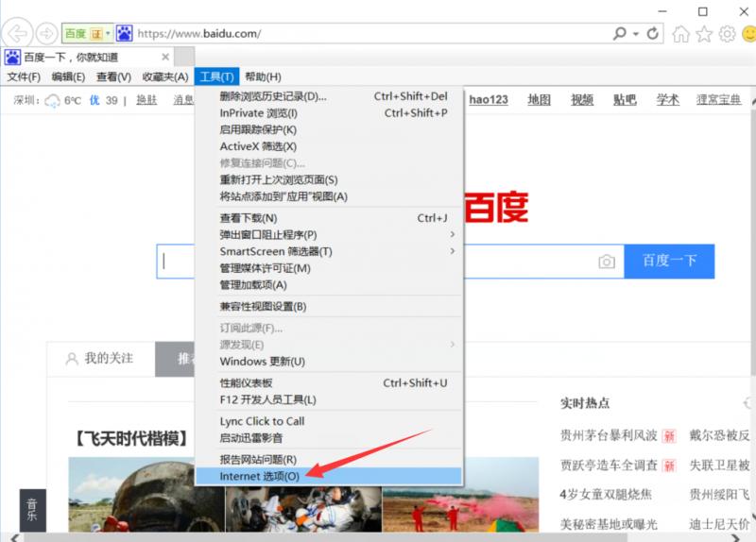Click the weather cloud icon next to 深圳

(x=52, y=101)
